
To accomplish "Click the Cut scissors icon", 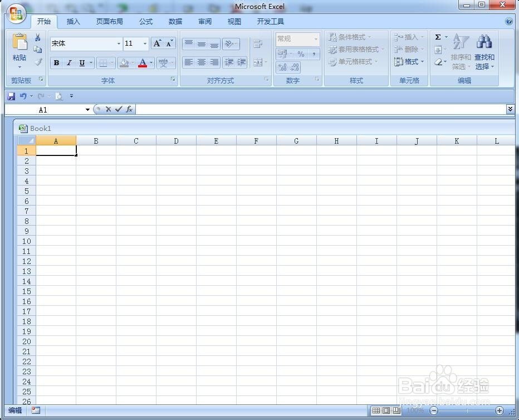I will pos(38,37).
